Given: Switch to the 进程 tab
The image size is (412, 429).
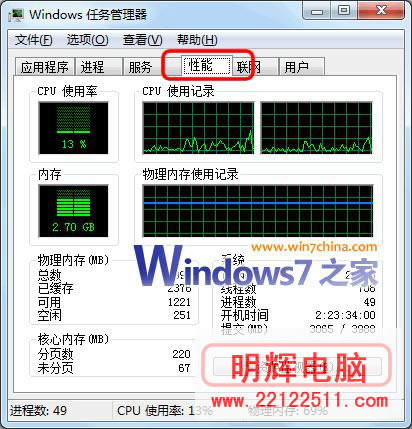Looking at the screenshot, I should tap(99, 67).
